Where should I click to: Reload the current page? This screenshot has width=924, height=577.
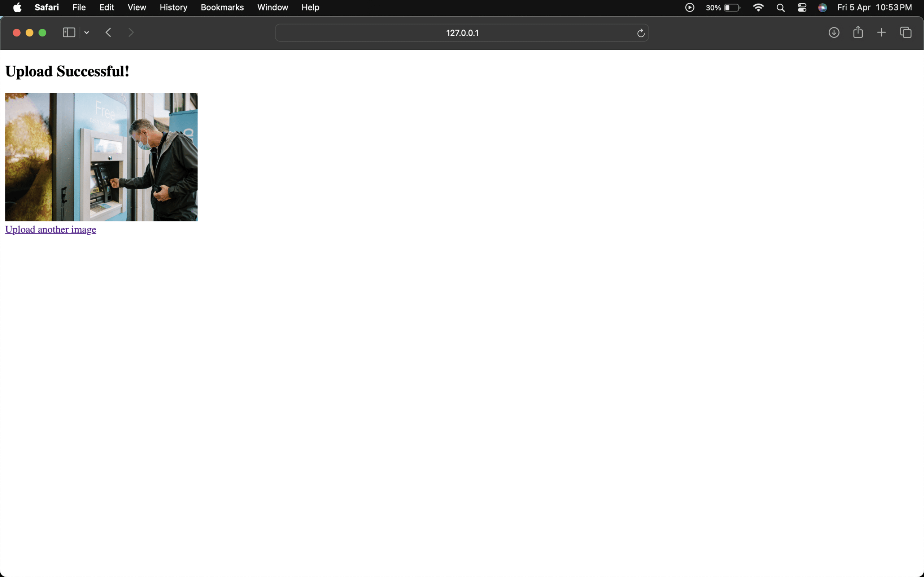point(640,33)
